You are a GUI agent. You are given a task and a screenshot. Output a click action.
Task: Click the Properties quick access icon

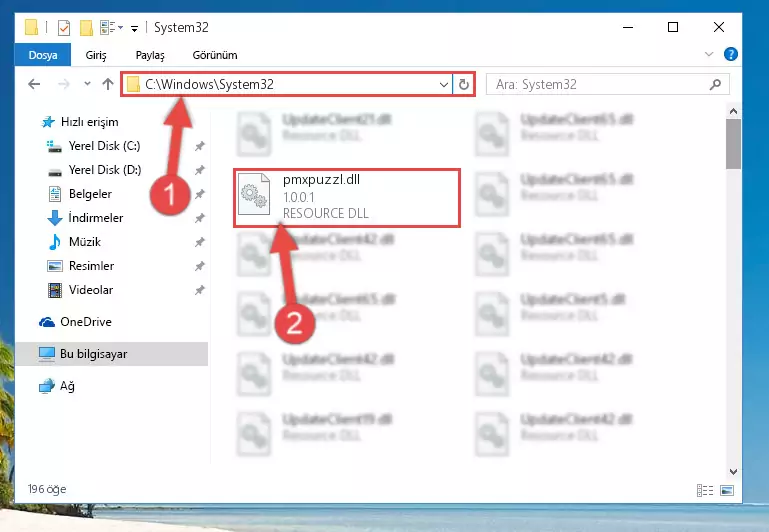coord(64,28)
